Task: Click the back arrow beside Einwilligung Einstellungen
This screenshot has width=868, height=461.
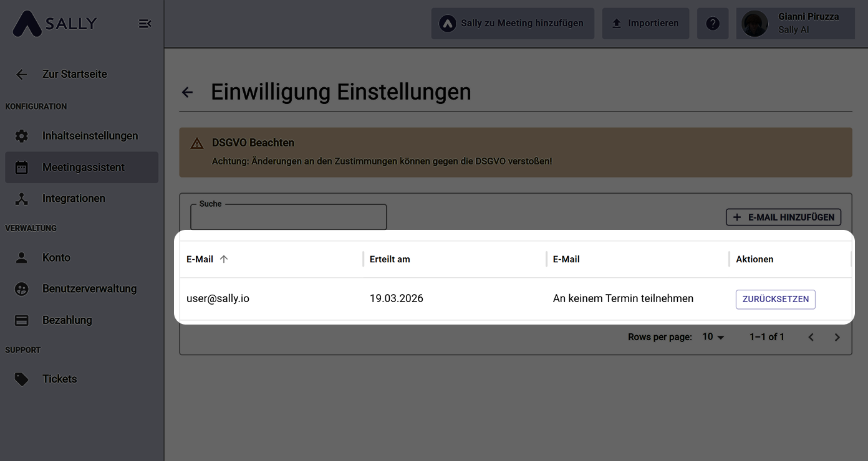Action: [187, 92]
